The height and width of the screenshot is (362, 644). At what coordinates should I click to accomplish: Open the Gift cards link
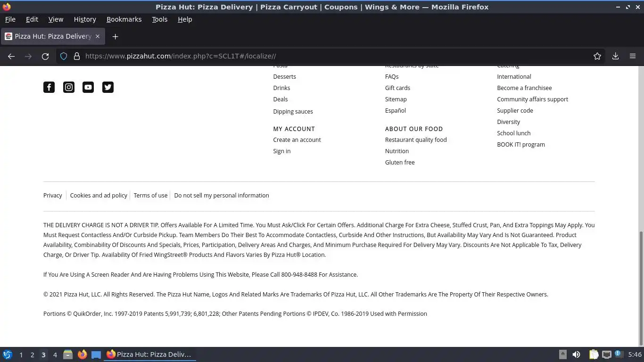coord(397,88)
